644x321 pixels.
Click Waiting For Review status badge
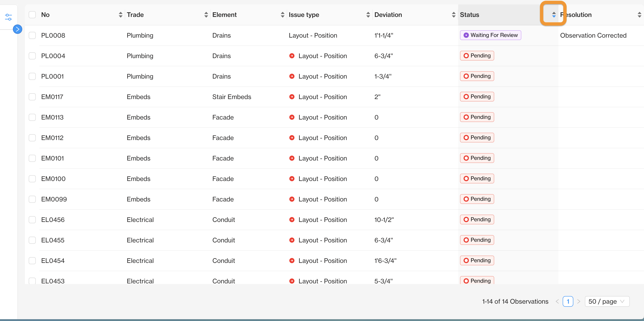point(490,35)
